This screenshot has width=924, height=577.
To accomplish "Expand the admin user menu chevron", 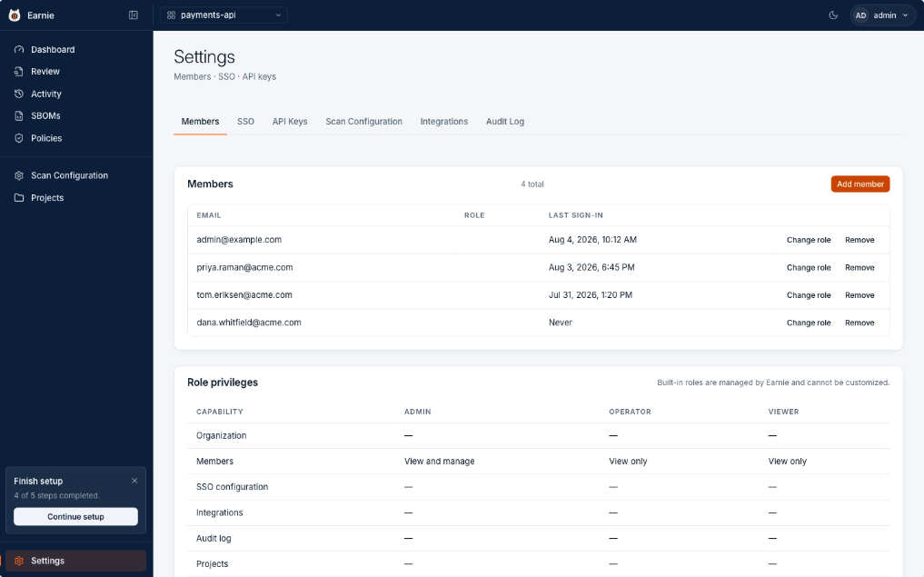I will (905, 15).
